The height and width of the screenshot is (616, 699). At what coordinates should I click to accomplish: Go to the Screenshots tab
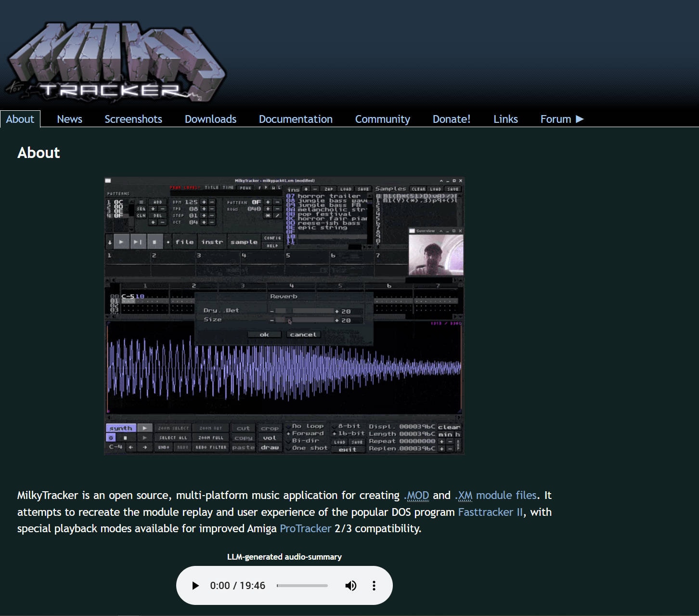(133, 119)
